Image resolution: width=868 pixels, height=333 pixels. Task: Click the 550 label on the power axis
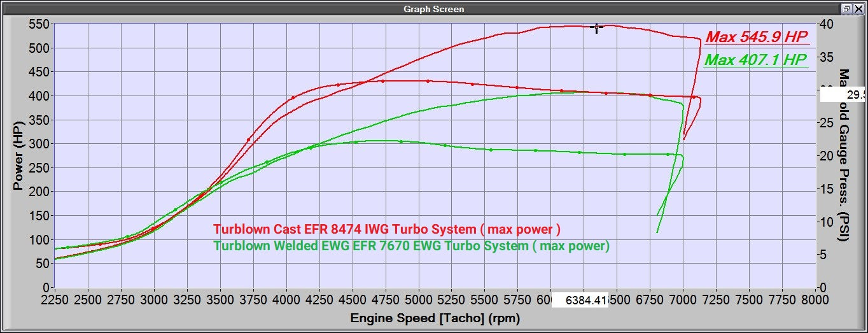pos(40,24)
